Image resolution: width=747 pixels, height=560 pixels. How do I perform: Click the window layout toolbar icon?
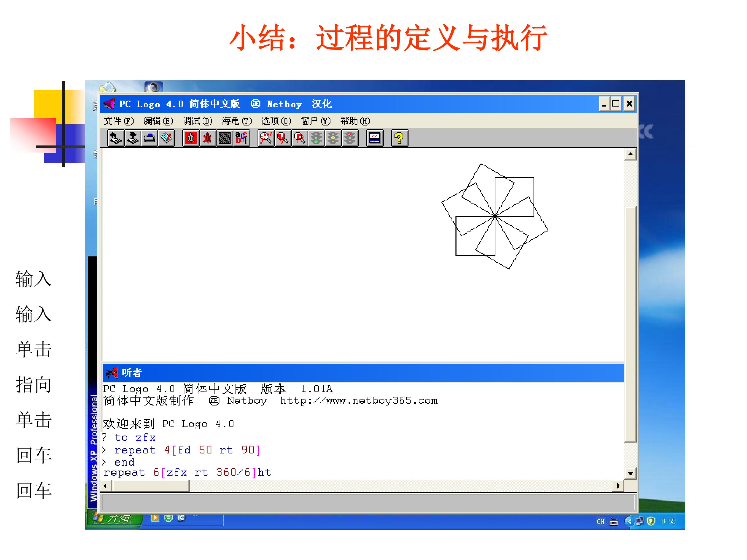(x=375, y=138)
